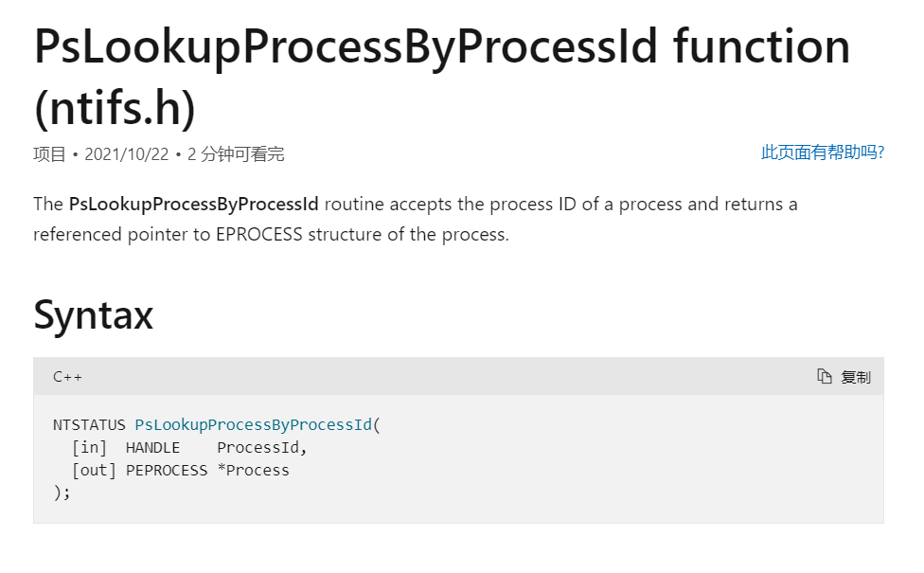The image size is (924, 573).
Task: Click the NTSTATUS return type in the code
Action: tap(89, 425)
